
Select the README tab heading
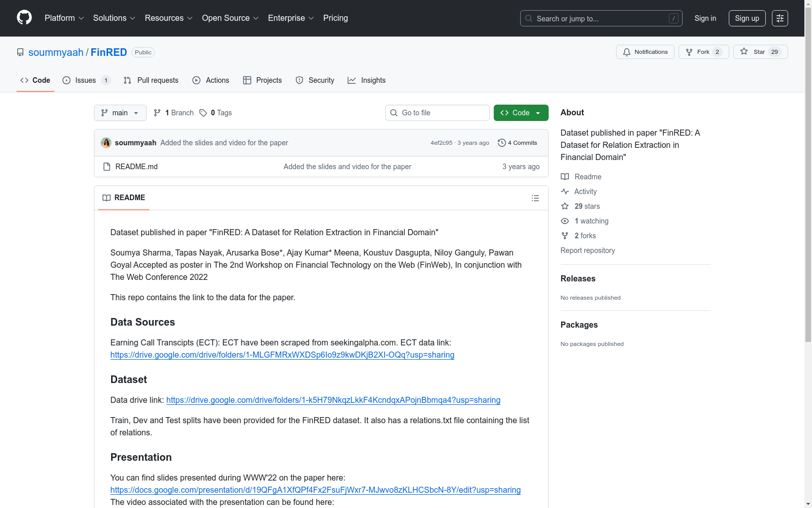[124, 198]
